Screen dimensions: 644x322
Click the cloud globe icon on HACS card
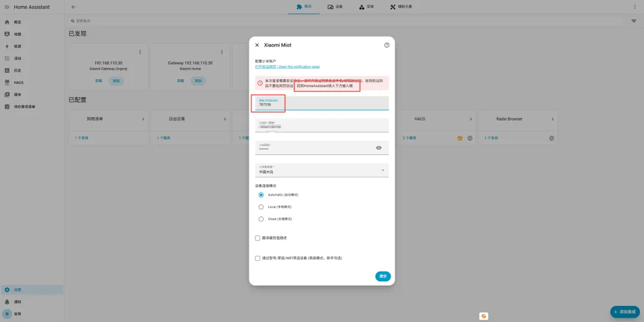pos(470,138)
